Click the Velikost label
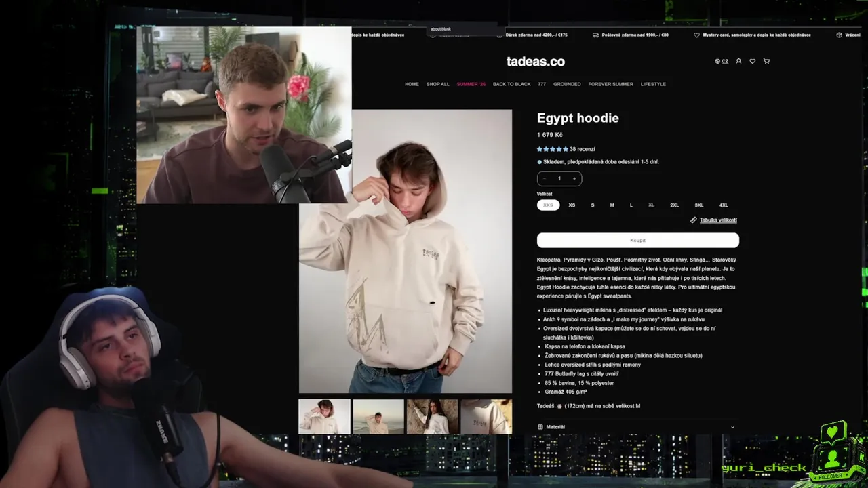 pos(545,194)
